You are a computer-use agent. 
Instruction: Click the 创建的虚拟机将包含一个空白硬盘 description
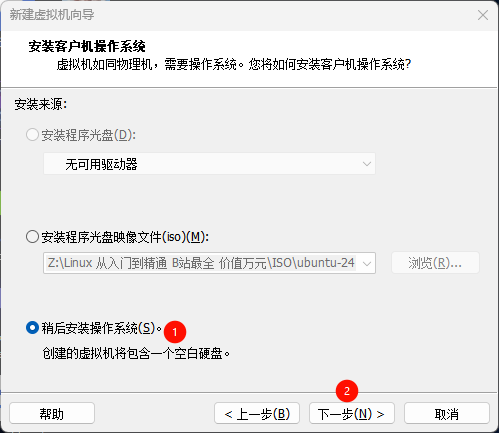pyautogui.click(x=136, y=353)
